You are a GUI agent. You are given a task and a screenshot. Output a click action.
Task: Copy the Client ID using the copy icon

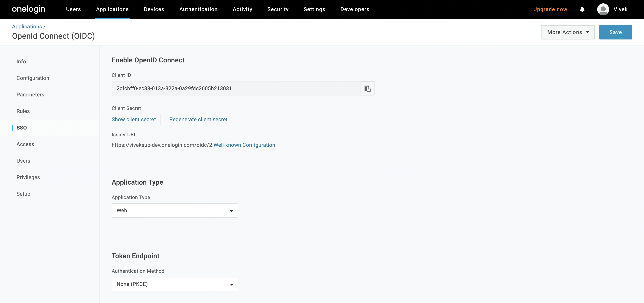click(368, 88)
